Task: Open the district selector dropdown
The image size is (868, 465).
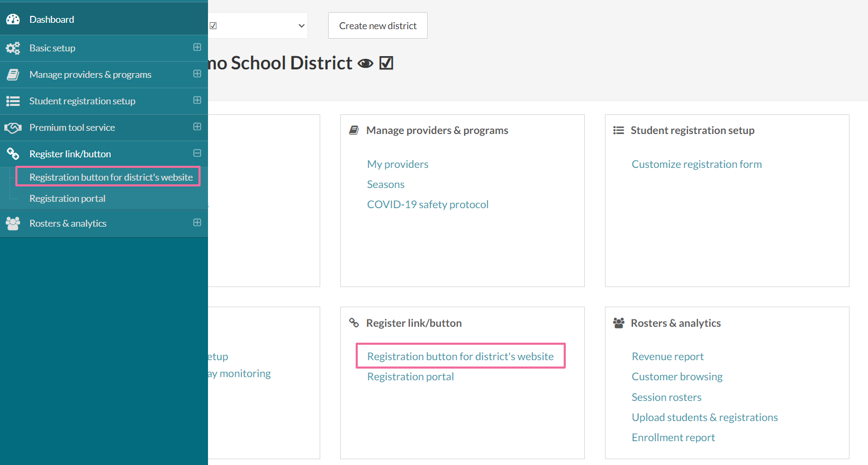Action: click(x=258, y=25)
